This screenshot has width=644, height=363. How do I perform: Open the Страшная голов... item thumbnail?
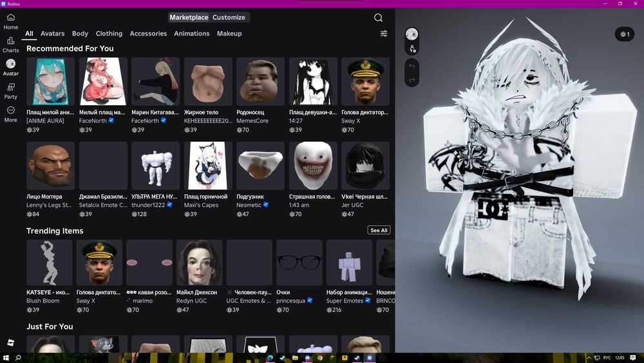tap(313, 166)
